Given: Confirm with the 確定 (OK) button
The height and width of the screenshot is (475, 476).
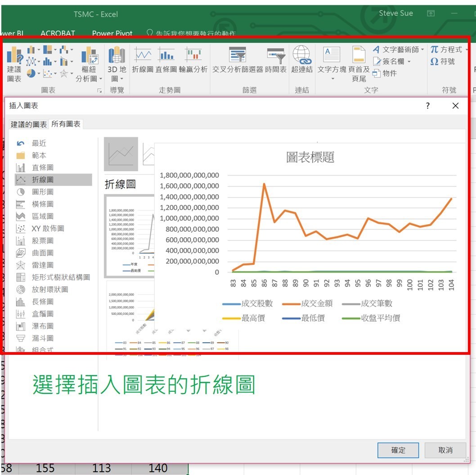Looking at the screenshot, I should tap(398, 450).
